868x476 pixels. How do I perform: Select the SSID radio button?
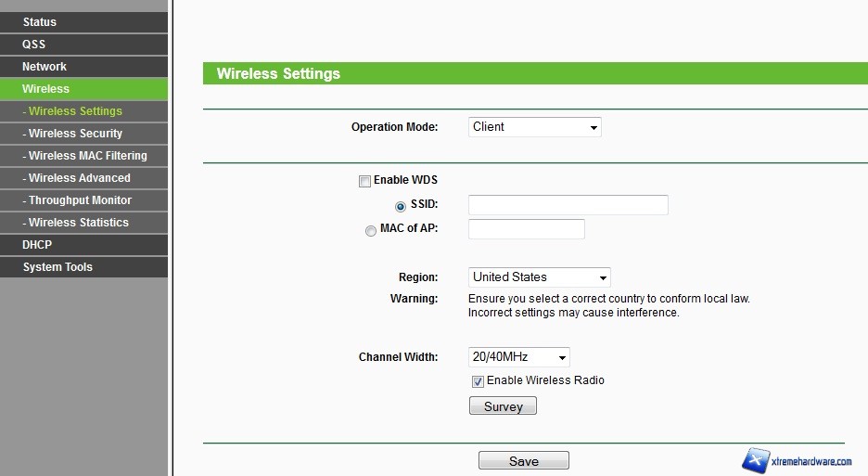[x=401, y=206]
